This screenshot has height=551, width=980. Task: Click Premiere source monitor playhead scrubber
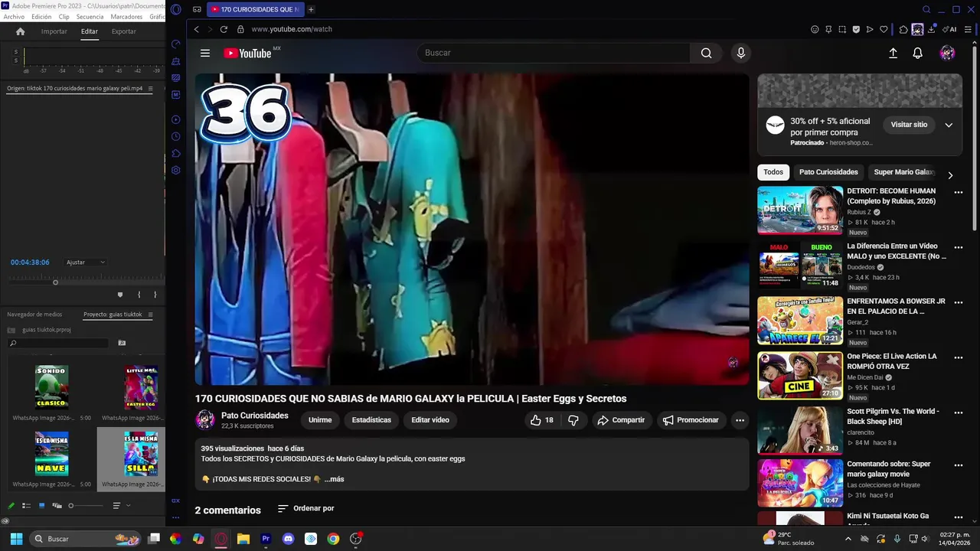[x=55, y=282]
